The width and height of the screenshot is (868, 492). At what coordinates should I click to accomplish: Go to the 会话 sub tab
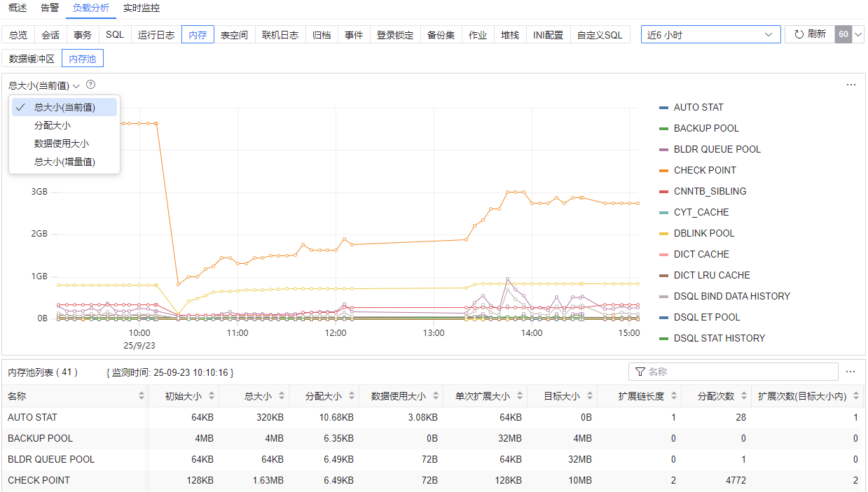tap(50, 35)
